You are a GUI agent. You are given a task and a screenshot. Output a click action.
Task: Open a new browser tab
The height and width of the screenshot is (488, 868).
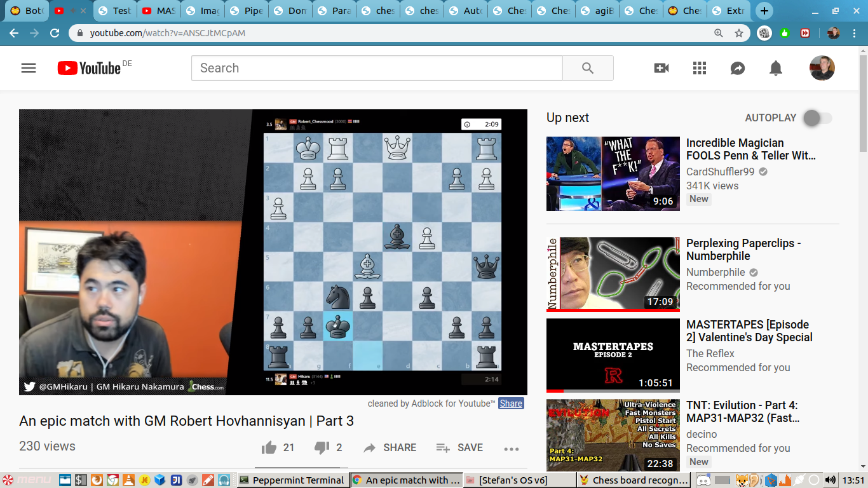764,11
